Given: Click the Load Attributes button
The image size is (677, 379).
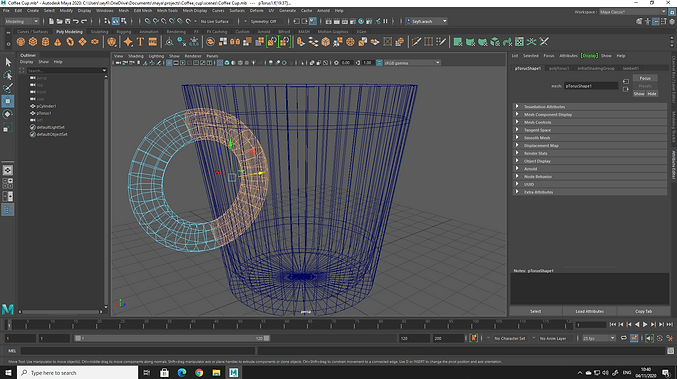Looking at the screenshot, I should point(589,311).
